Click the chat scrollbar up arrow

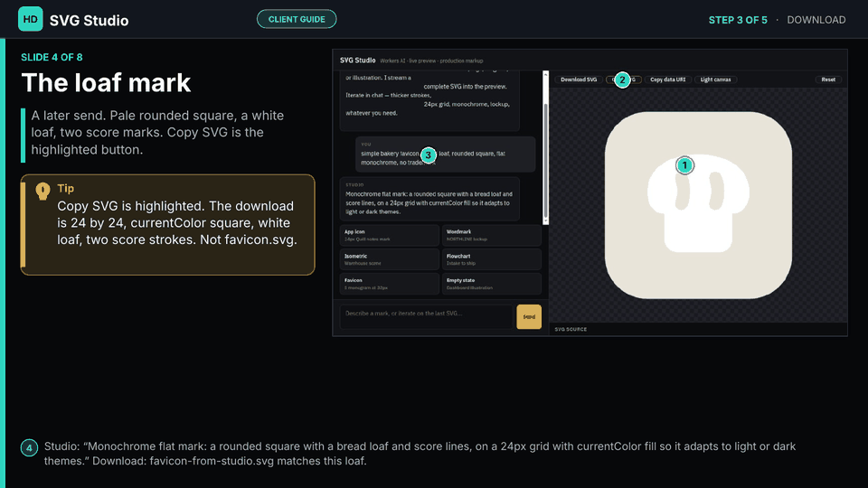(546, 73)
